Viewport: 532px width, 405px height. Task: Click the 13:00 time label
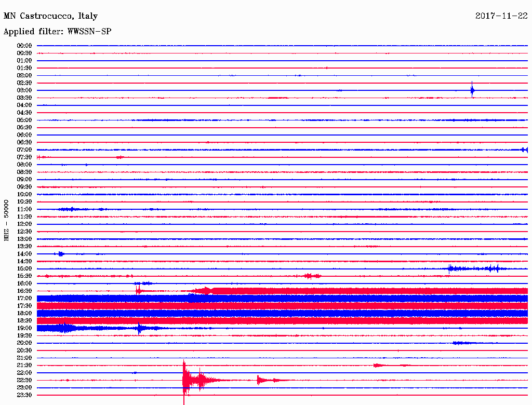[x=24, y=239]
